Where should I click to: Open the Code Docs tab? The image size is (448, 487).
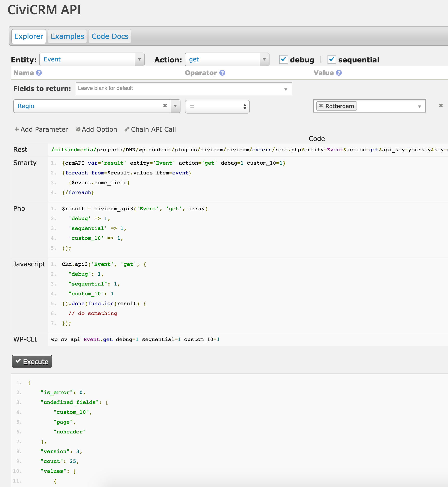pyautogui.click(x=110, y=36)
